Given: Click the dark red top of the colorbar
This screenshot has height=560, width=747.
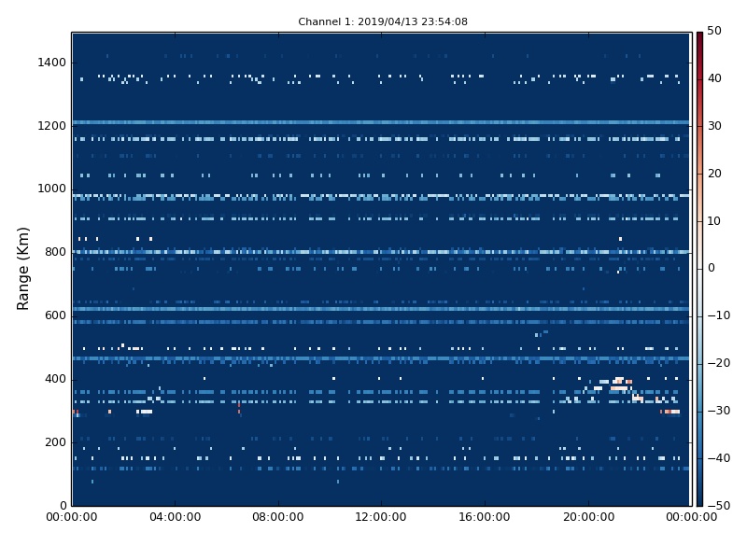Looking at the screenshot, I should pos(698,37).
